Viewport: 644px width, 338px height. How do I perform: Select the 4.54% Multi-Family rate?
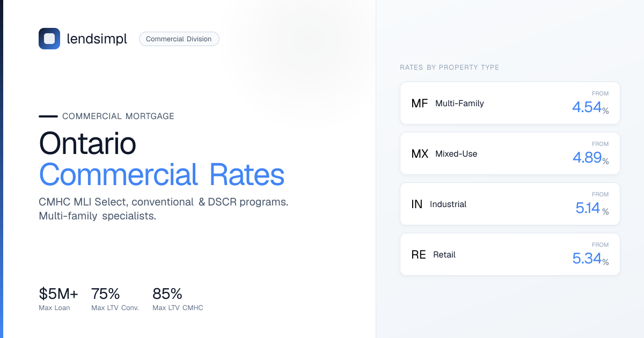pyautogui.click(x=590, y=107)
